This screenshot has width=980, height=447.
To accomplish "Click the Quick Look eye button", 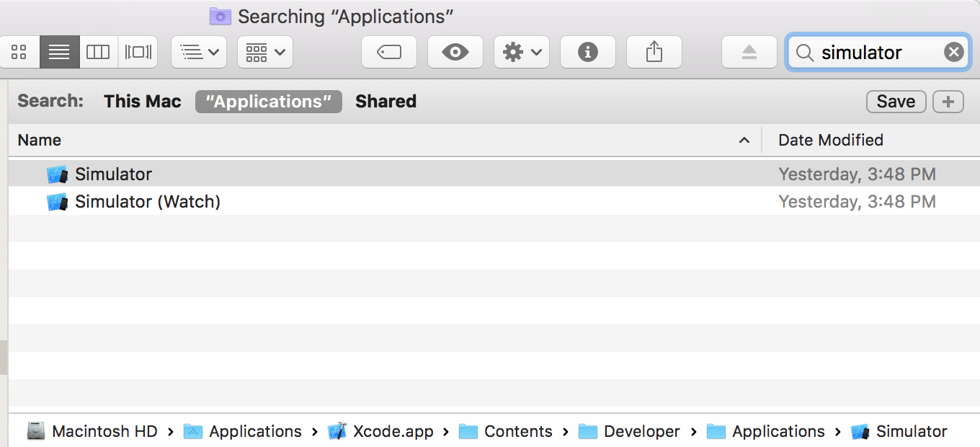I will 455,52.
